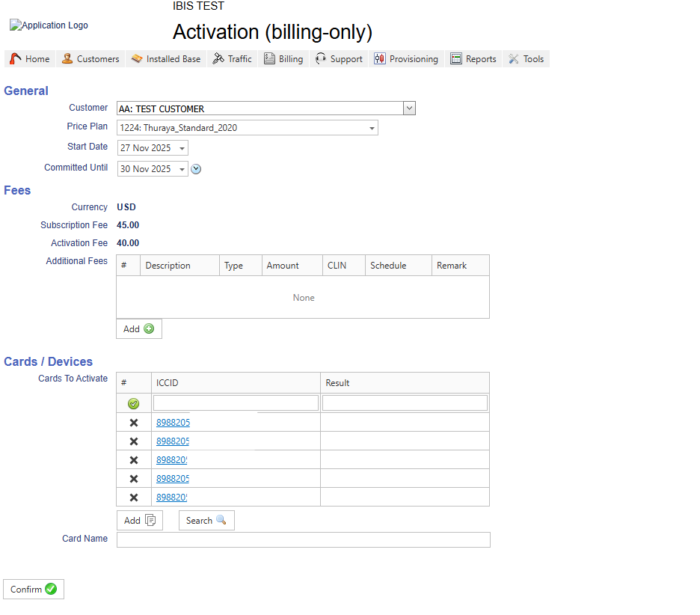Open the Customers menu

coord(90,59)
